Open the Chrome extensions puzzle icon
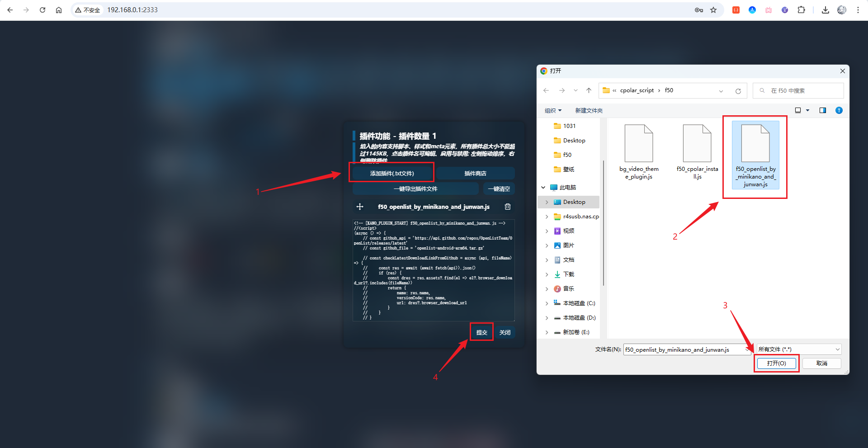 [x=801, y=10]
